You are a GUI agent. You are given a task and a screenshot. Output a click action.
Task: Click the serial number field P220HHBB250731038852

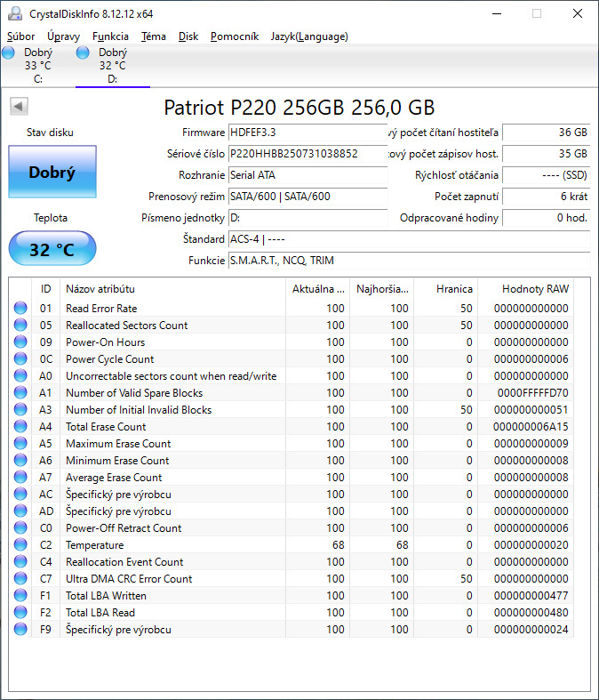pos(307,154)
